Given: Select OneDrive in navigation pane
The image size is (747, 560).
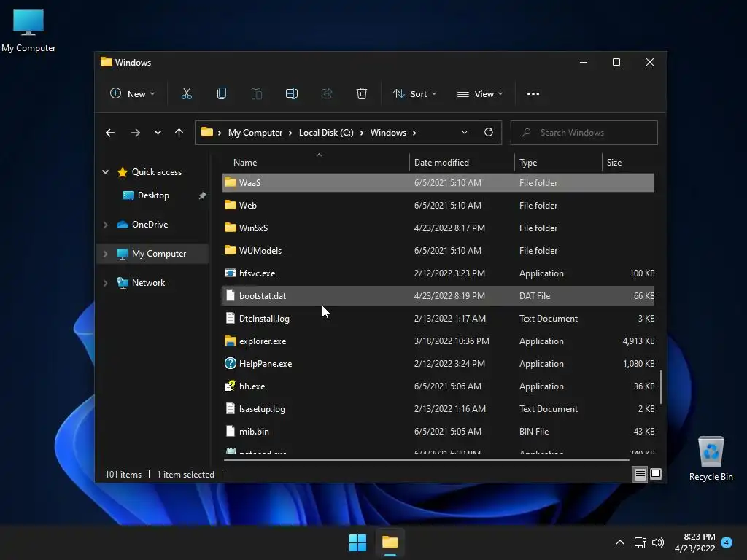Looking at the screenshot, I should [150, 225].
